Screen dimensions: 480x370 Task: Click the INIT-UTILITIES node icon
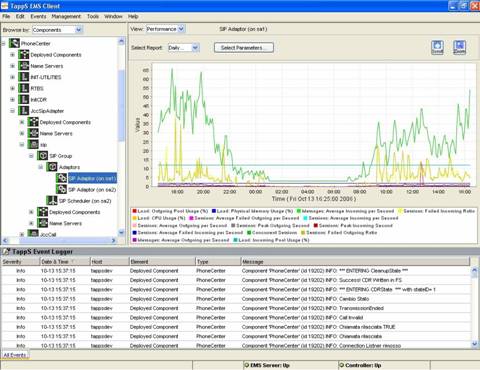[24, 77]
